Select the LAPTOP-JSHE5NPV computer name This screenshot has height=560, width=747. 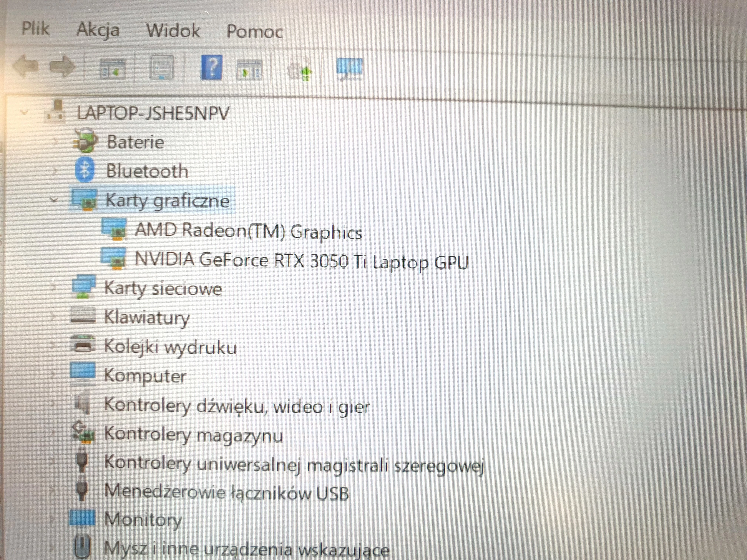(x=153, y=113)
